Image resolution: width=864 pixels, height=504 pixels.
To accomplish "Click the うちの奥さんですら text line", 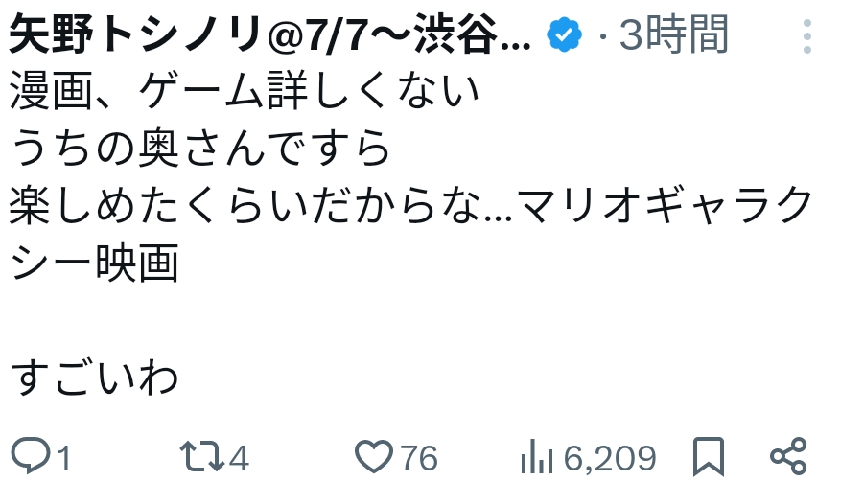I will point(201,149).
